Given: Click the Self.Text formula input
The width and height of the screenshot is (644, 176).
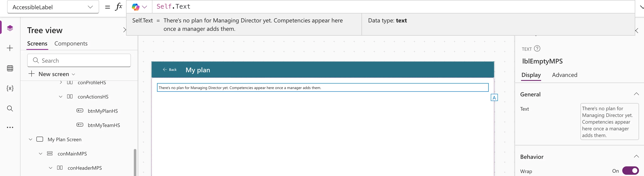Looking at the screenshot, I should [393, 7].
